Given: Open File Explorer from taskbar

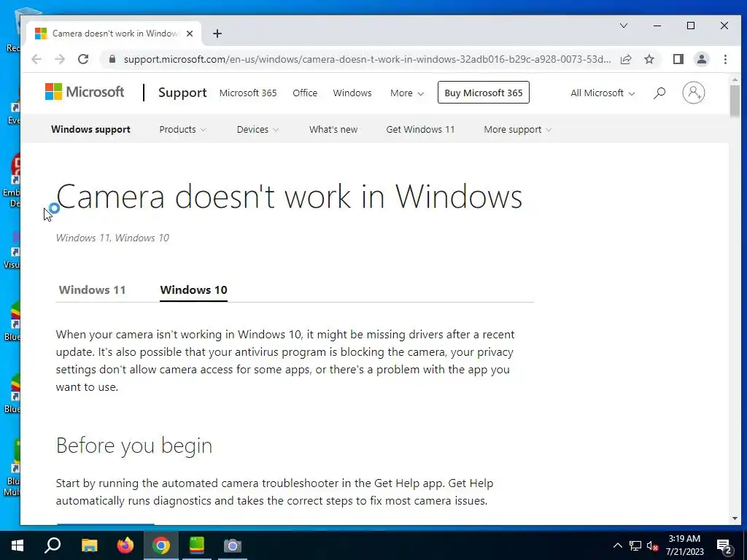Looking at the screenshot, I should click(89, 545).
